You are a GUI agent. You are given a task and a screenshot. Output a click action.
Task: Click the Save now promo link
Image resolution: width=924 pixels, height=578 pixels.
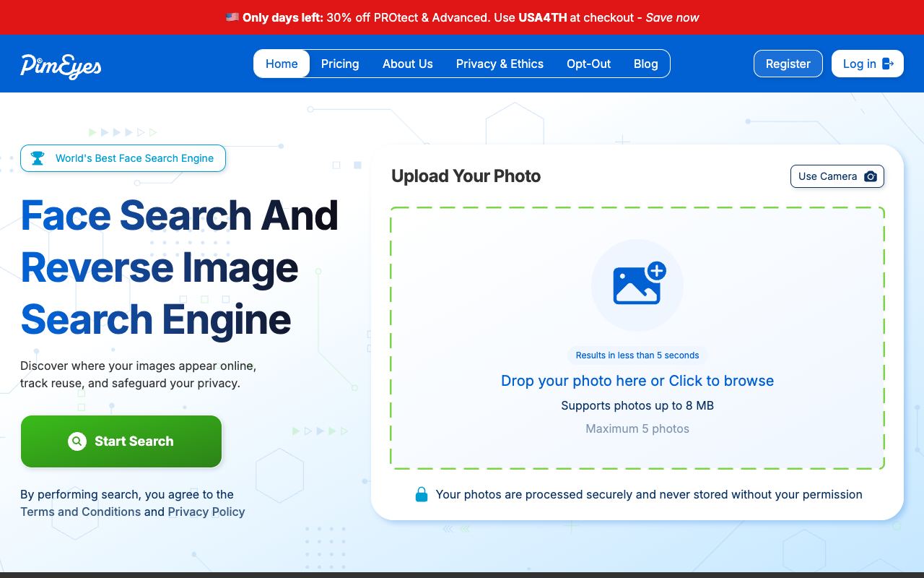(672, 17)
